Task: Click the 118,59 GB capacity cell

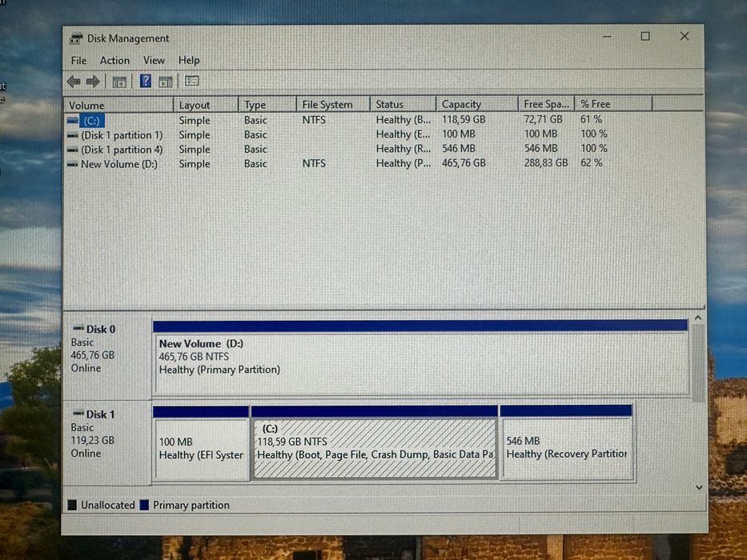Action: click(x=464, y=119)
